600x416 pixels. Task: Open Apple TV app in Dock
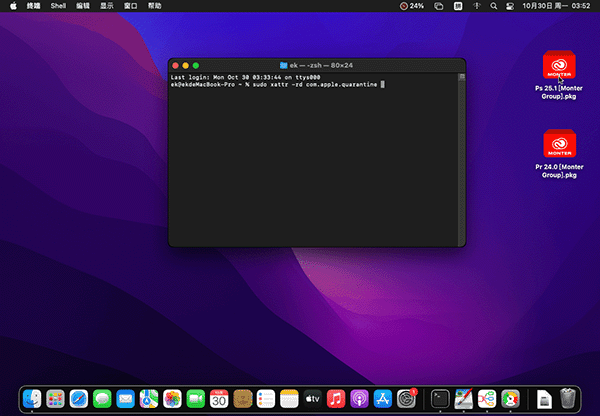(x=313, y=399)
